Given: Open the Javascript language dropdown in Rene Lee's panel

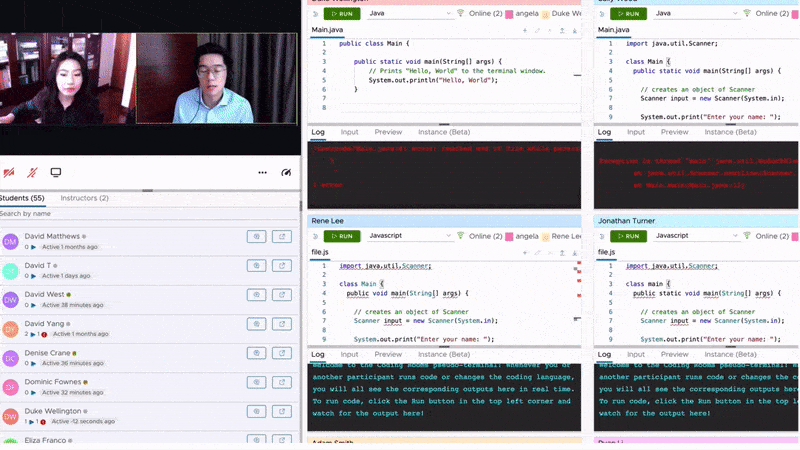Looking at the screenshot, I should tap(410, 236).
